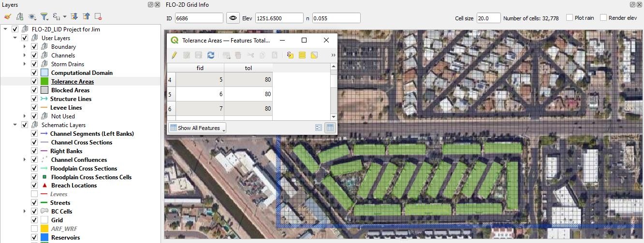Click Filter Legend funnel icon
The height and width of the screenshot is (243, 644).
click(44, 16)
